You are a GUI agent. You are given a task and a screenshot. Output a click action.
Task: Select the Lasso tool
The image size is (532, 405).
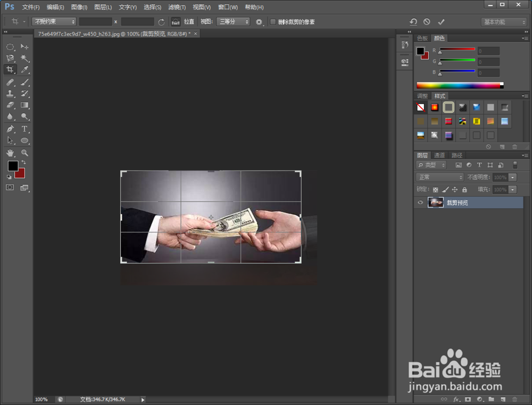[10, 58]
